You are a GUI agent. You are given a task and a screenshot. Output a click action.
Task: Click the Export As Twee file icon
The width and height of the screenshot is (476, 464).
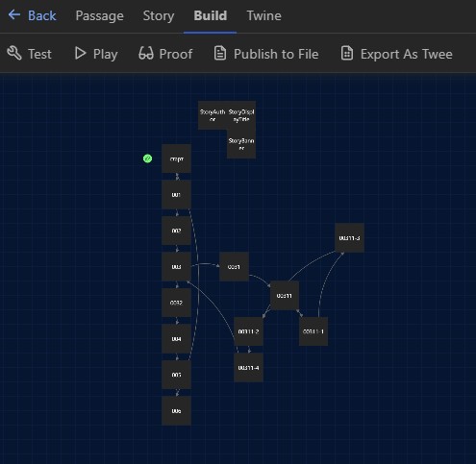347,53
